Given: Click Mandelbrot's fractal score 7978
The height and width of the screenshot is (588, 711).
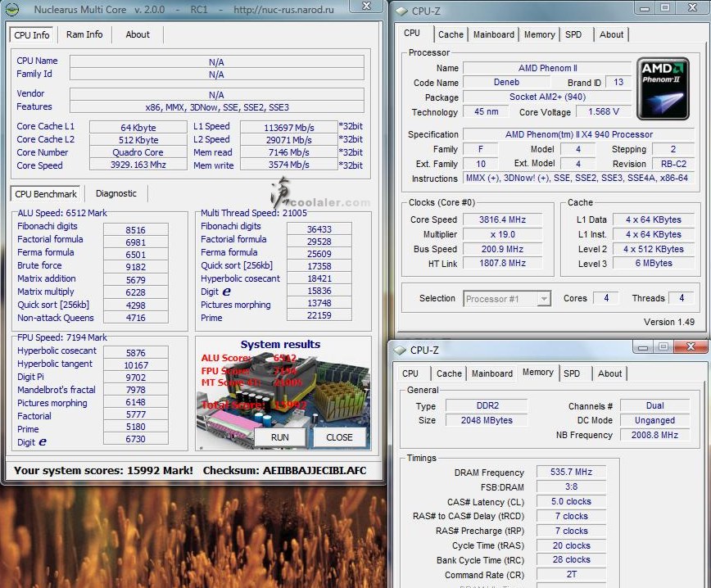Looking at the screenshot, I should (x=136, y=390).
